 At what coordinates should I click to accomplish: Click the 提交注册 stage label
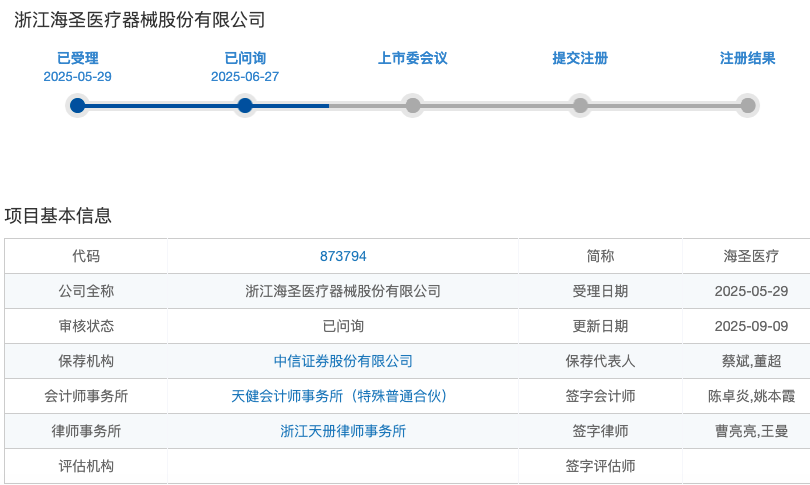pos(580,58)
